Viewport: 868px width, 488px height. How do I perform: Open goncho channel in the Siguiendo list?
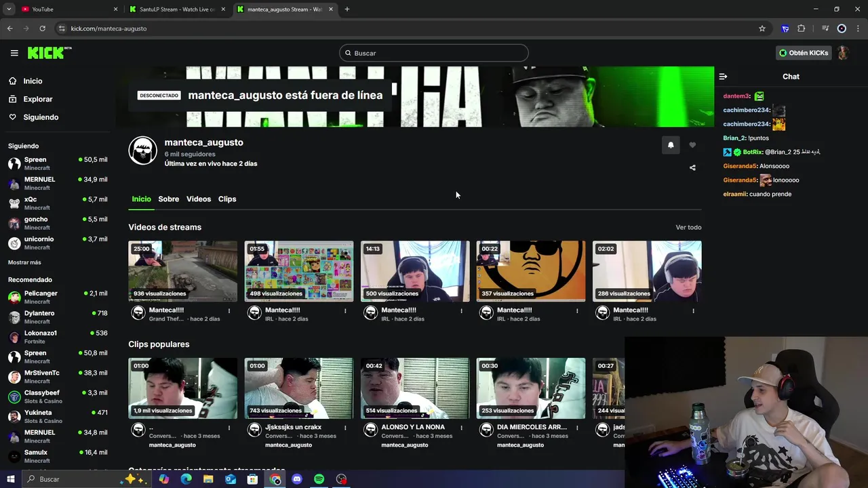(x=58, y=223)
